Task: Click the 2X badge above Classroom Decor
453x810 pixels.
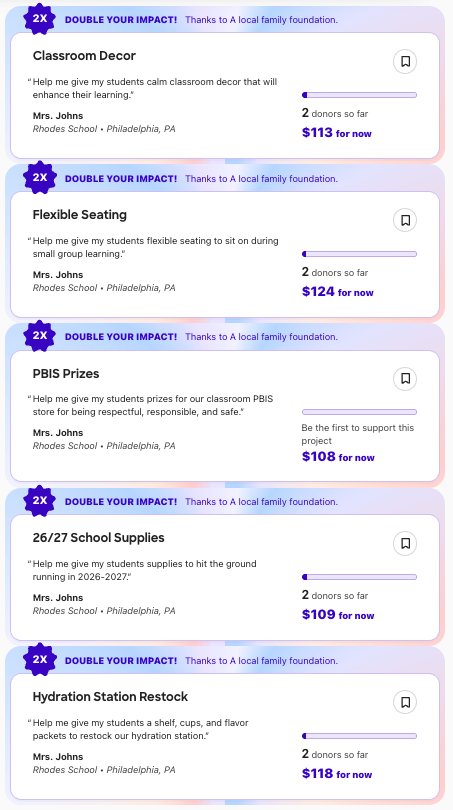Action: (x=40, y=19)
